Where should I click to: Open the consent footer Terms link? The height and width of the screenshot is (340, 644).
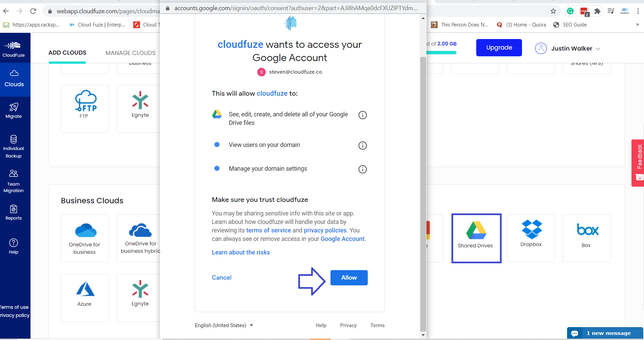[378, 325]
